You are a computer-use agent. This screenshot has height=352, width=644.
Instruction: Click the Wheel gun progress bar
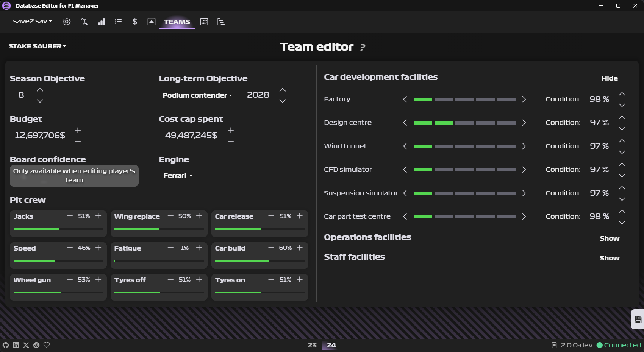[x=58, y=293]
